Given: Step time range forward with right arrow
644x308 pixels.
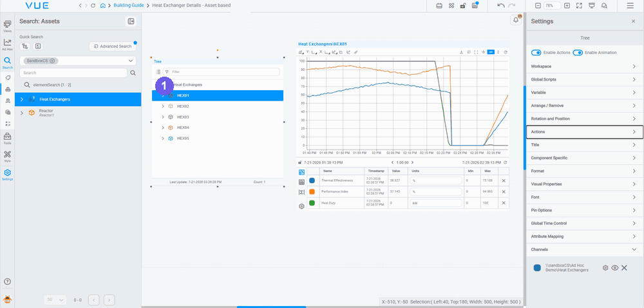Looking at the screenshot, I should 412,162.
